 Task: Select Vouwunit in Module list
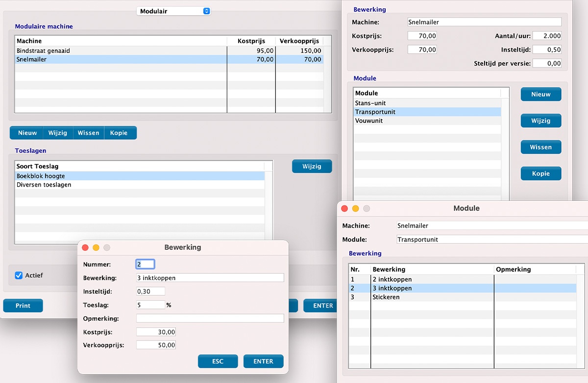point(427,120)
